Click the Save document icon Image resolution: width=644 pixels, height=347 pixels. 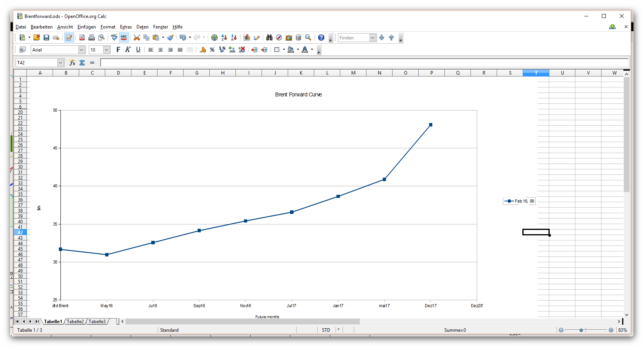[x=46, y=37]
